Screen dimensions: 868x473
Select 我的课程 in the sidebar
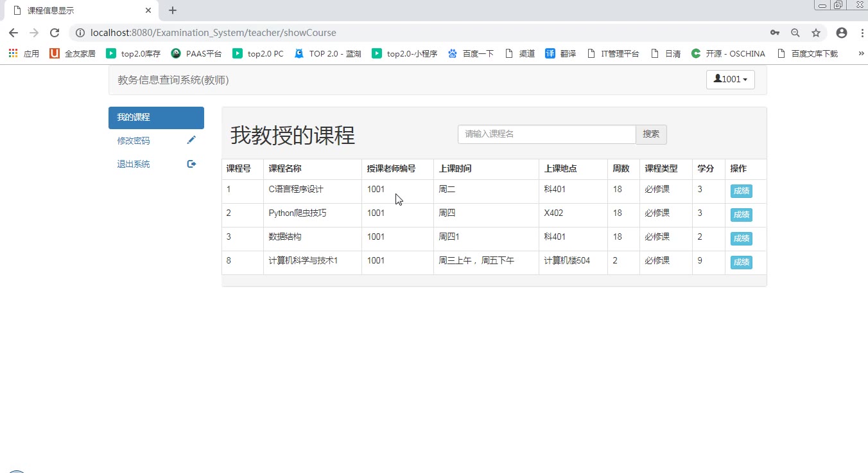point(156,118)
